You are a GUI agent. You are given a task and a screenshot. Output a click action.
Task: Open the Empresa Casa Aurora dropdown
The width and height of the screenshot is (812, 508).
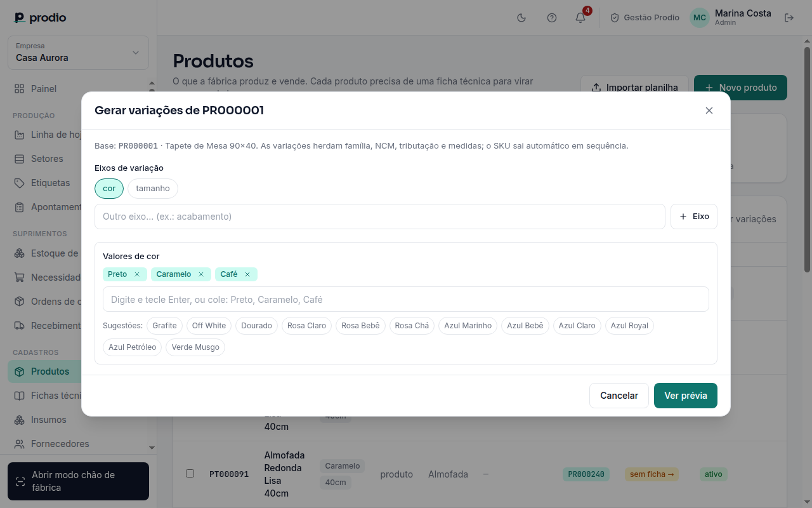pos(78,53)
